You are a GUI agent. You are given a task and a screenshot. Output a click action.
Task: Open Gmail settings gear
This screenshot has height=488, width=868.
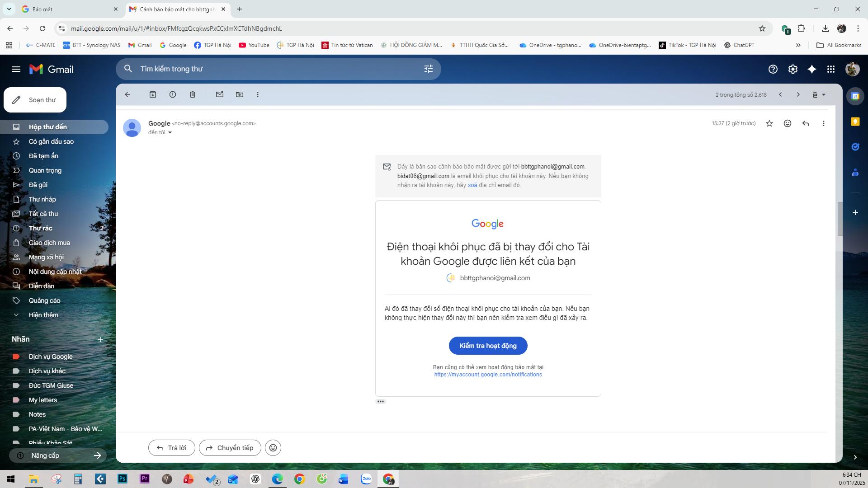point(793,69)
